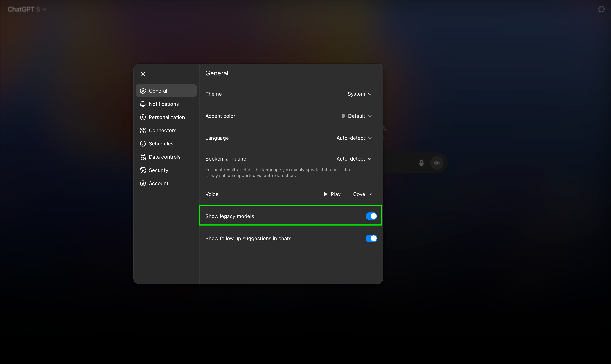Close the settings dialog with X
611x364 pixels.
pyautogui.click(x=143, y=74)
